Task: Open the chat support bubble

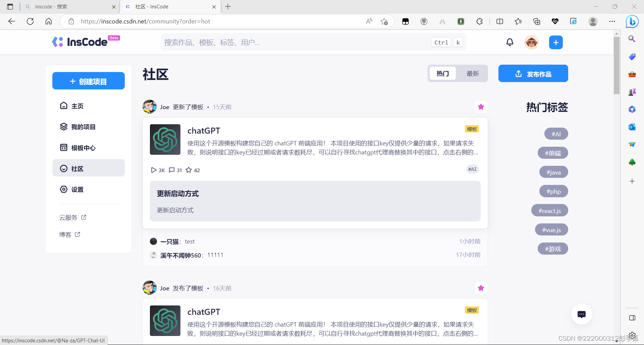Action: click(582, 314)
